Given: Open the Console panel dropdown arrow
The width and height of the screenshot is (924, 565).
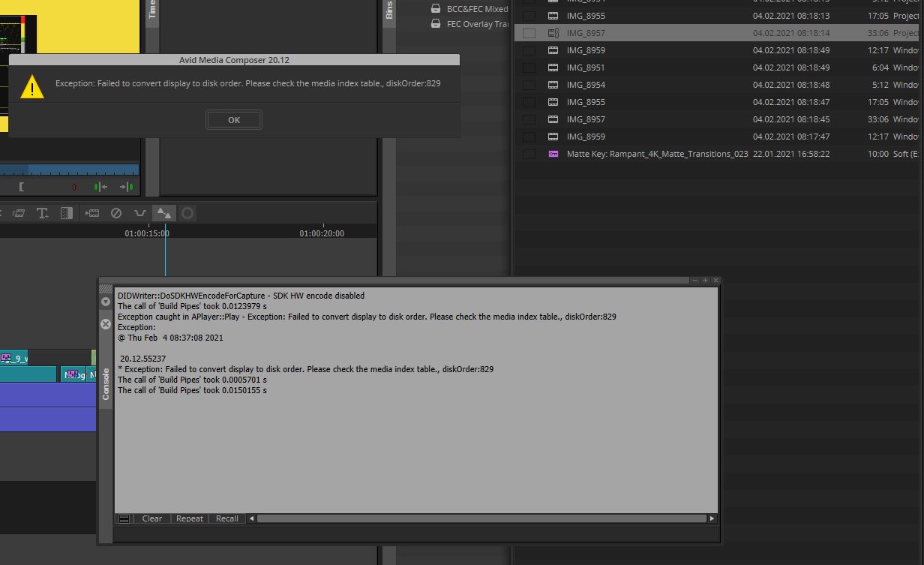Looking at the screenshot, I should (106, 302).
